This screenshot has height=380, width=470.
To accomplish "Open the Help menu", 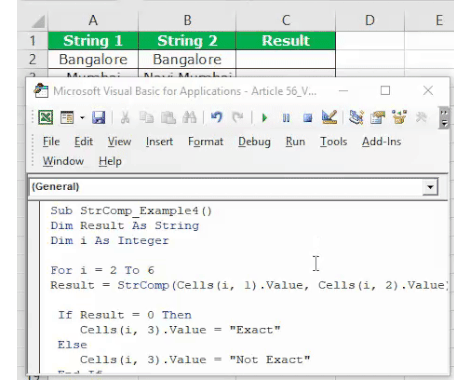I will pos(110,161).
